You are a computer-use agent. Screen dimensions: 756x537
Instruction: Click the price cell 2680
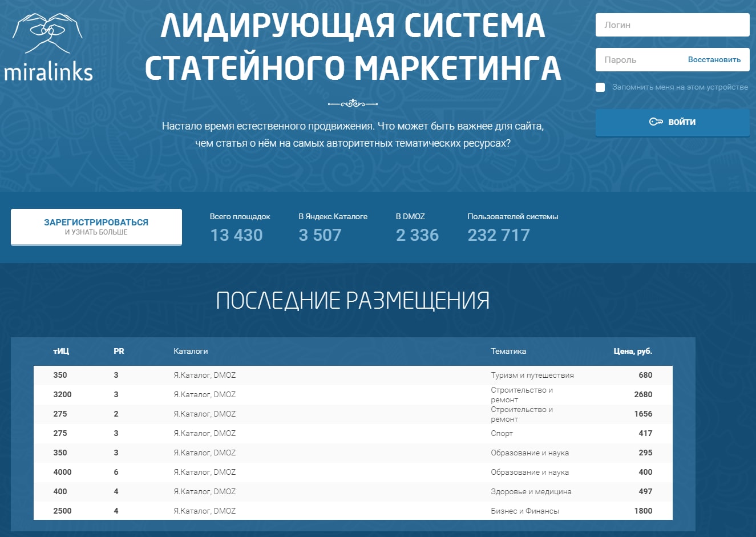(643, 394)
